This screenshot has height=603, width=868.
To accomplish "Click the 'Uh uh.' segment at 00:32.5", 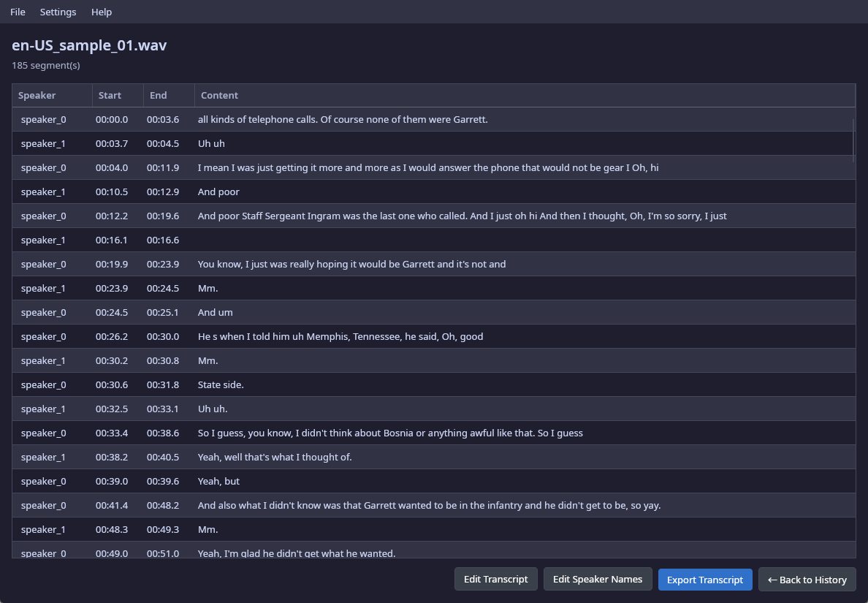I will click(x=213, y=409).
